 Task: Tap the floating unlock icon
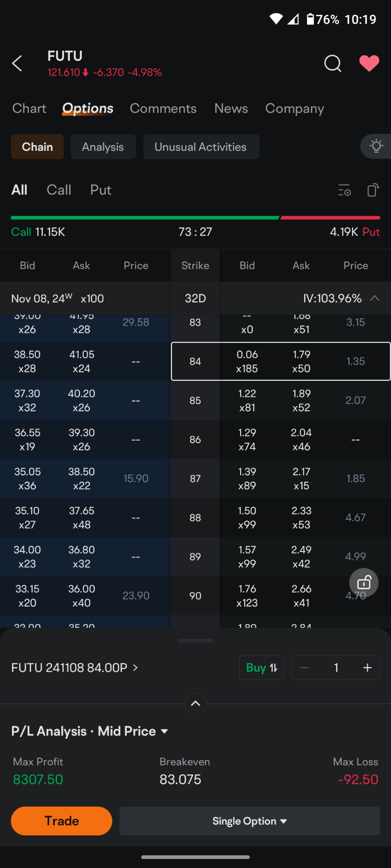(364, 583)
